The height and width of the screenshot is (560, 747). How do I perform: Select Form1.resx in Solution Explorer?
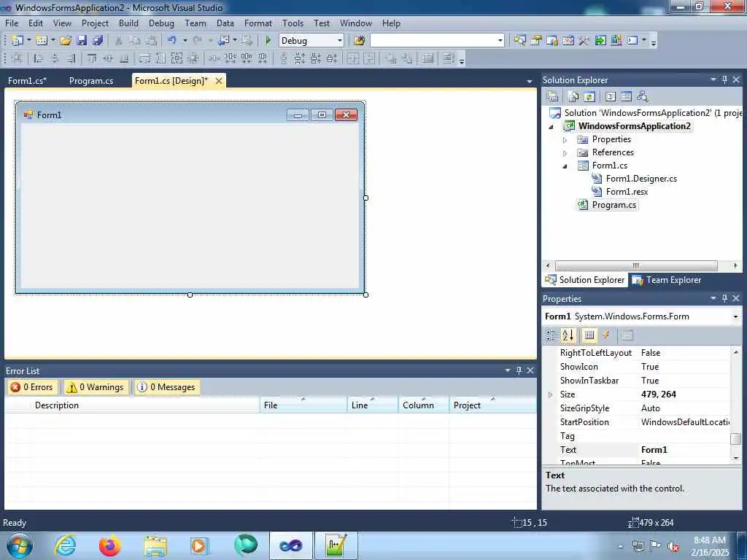point(627,192)
